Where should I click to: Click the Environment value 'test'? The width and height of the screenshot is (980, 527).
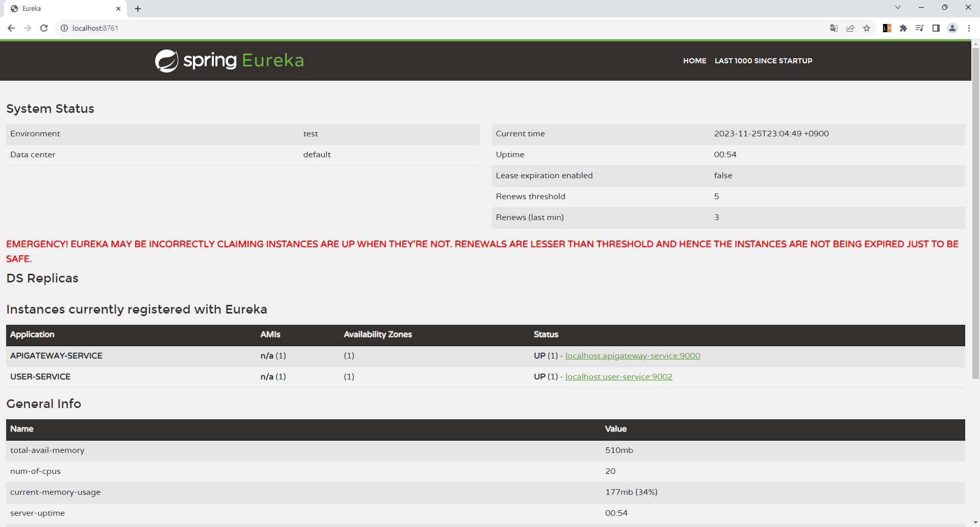(x=310, y=134)
